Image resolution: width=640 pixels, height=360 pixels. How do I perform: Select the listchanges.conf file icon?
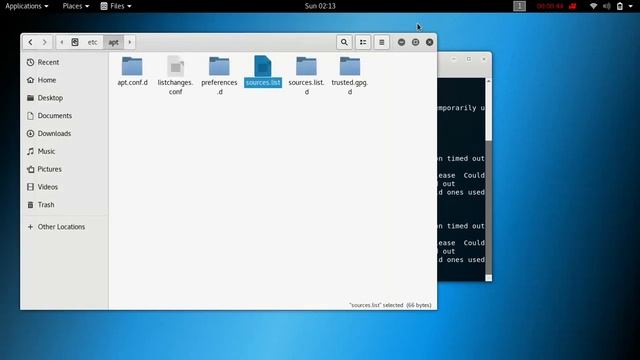[x=176, y=66]
